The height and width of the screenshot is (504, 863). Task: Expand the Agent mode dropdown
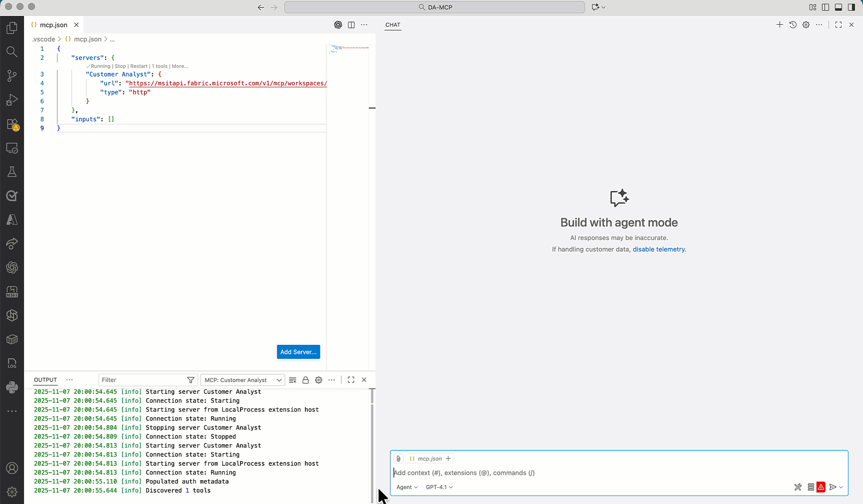[407, 487]
